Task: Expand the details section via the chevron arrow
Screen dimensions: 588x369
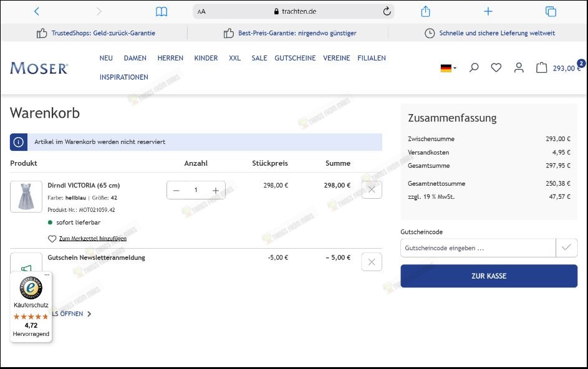Action: tap(89, 314)
